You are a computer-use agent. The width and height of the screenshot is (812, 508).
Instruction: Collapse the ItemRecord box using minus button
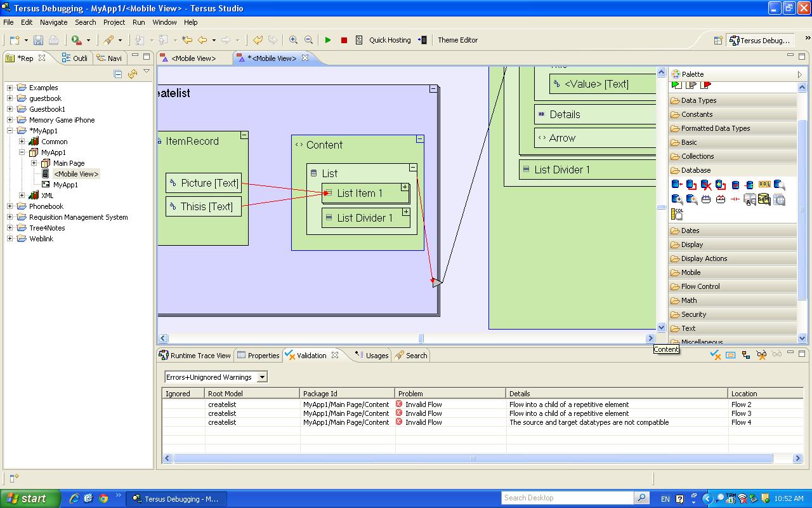point(244,135)
